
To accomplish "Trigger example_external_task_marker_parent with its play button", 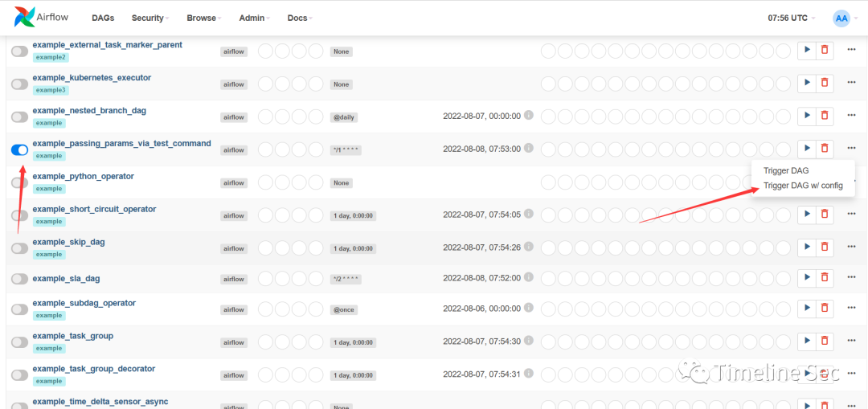I will pos(807,50).
